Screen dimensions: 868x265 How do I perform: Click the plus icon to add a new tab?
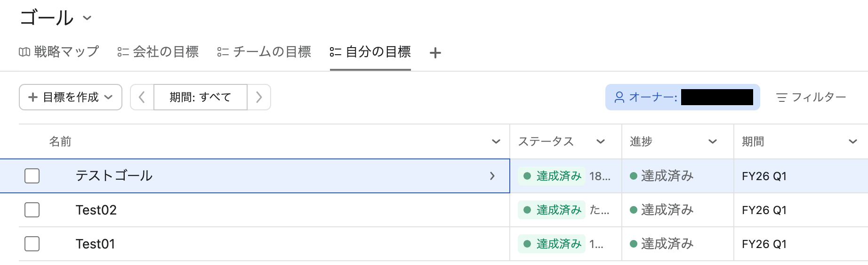click(x=435, y=53)
